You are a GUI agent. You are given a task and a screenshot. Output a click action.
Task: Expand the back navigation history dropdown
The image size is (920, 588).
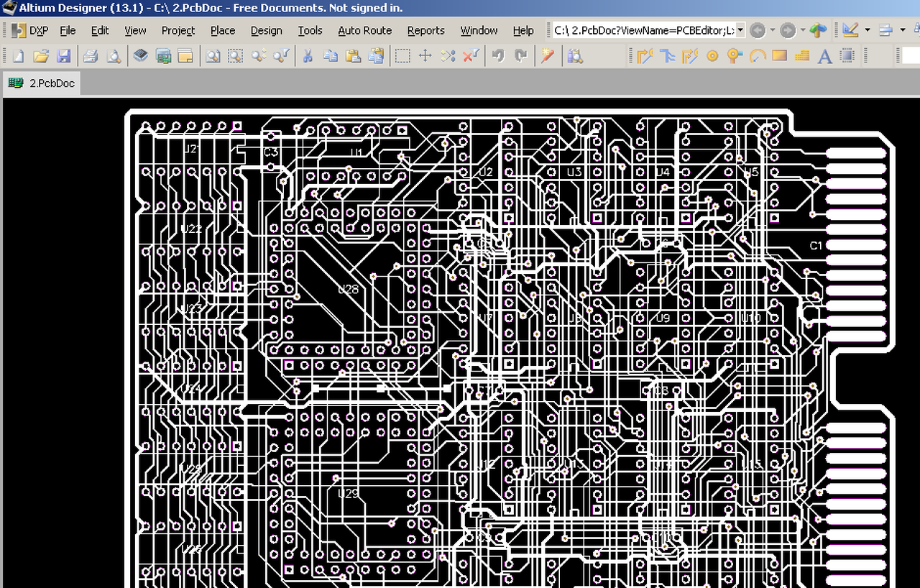tap(773, 30)
